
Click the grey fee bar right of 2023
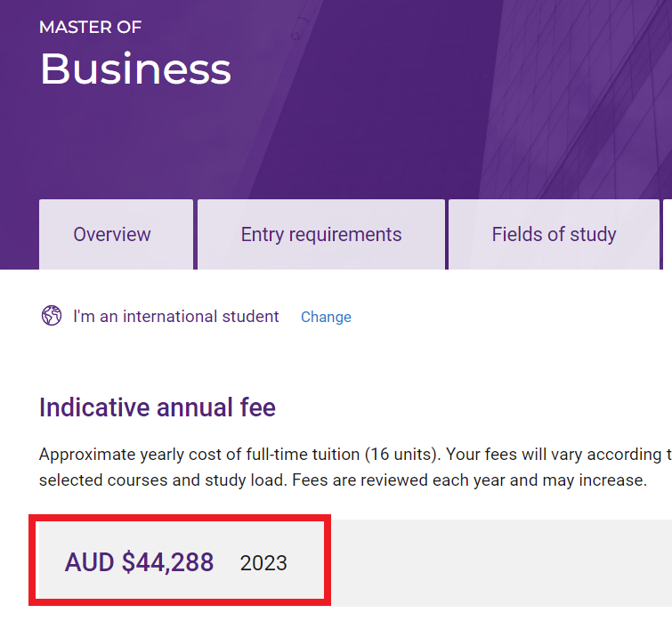pos(498,562)
